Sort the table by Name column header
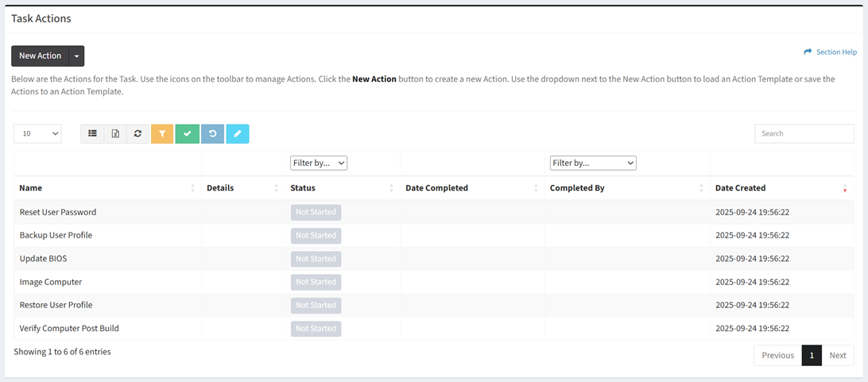 point(31,188)
